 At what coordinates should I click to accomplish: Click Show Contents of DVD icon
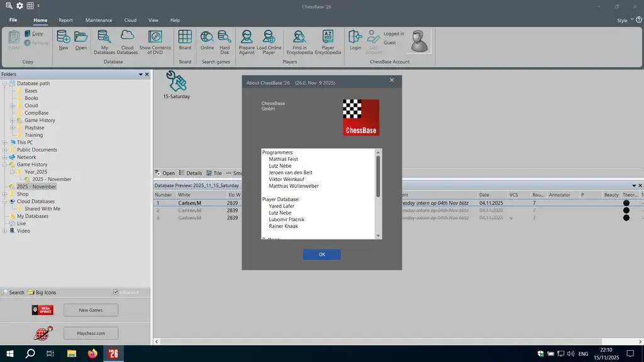click(155, 41)
